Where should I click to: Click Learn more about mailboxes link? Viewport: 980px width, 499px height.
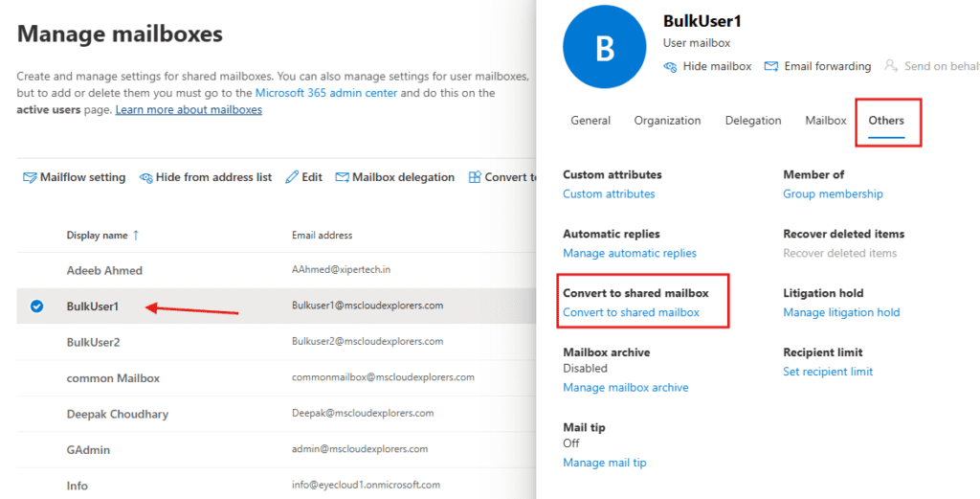click(x=189, y=110)
